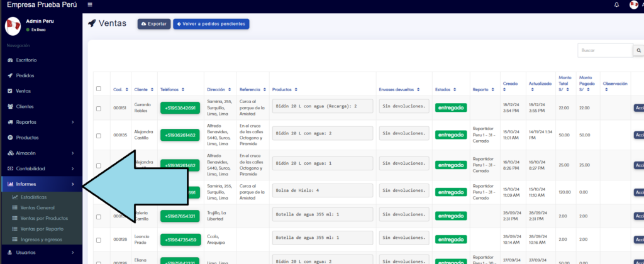Check the row with Bidón 20 L con agua: 1

tap(98, 165)
